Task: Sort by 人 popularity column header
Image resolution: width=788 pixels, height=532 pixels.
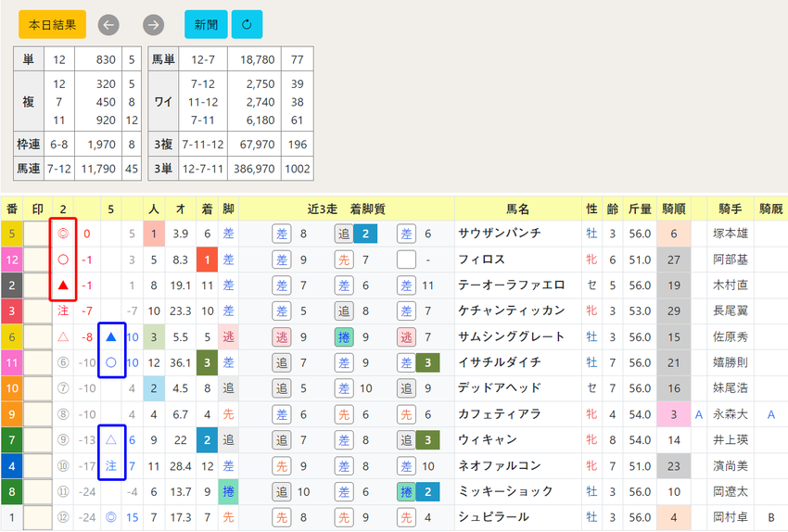Action: (x=154, y=209)
